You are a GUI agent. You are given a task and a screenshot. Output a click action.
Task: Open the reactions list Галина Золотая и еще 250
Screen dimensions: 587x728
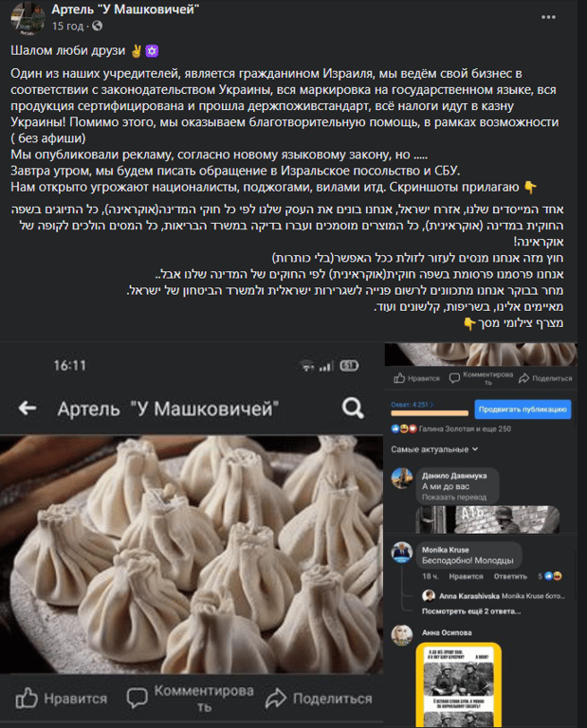[x=465, y=428]
